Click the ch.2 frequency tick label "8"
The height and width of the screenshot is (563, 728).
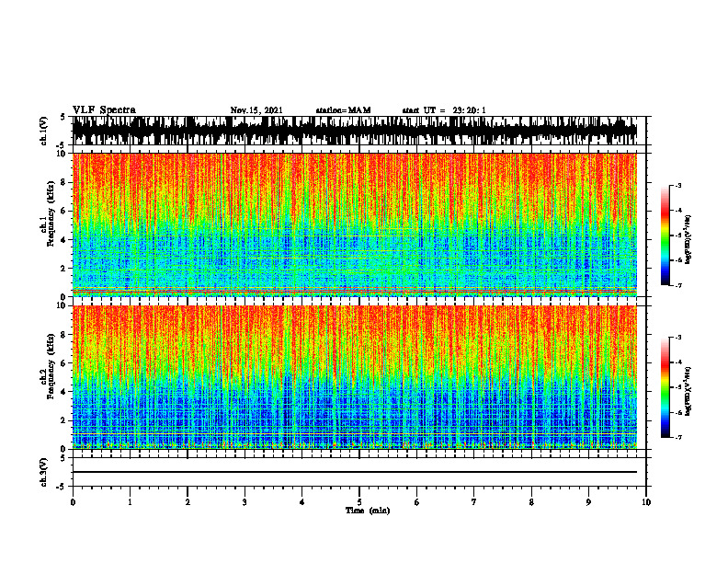coord(65,335)
